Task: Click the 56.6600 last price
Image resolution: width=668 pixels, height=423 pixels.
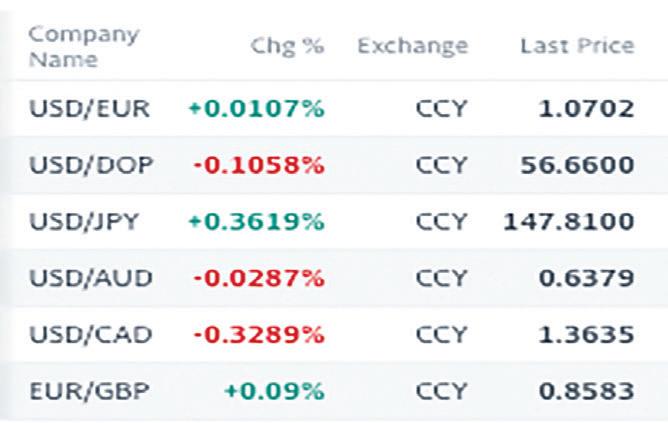Action: 577,165
